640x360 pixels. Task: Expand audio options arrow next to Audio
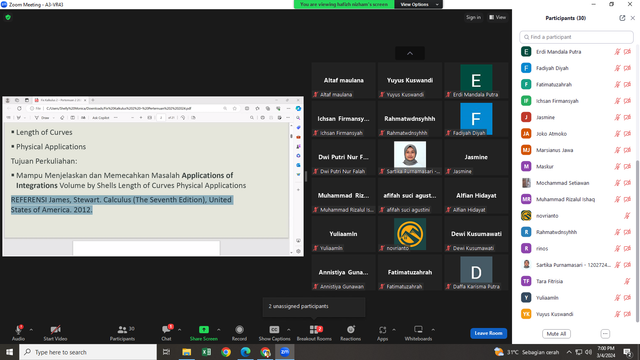31,329
